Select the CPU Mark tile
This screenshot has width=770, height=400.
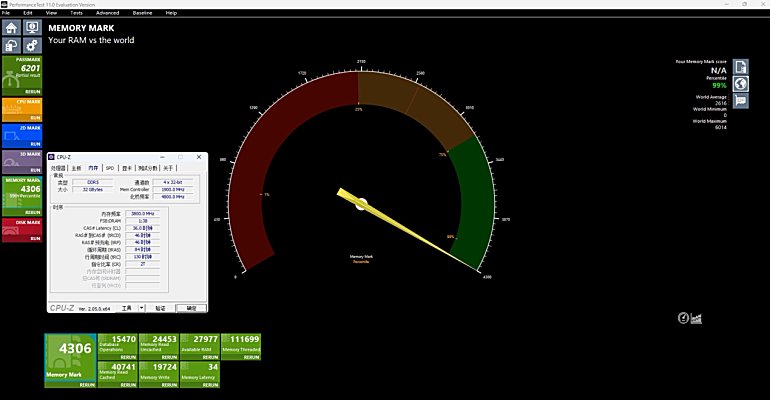pos(22,109)
